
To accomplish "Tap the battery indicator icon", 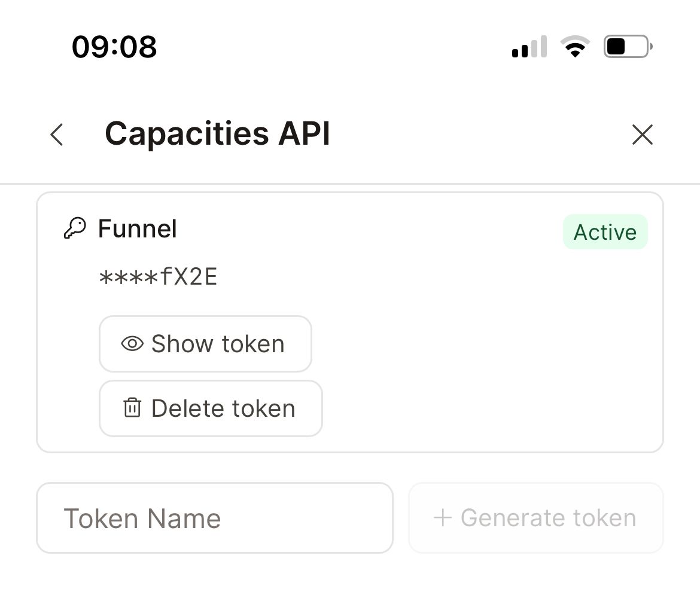I will (x=626, y=45).
